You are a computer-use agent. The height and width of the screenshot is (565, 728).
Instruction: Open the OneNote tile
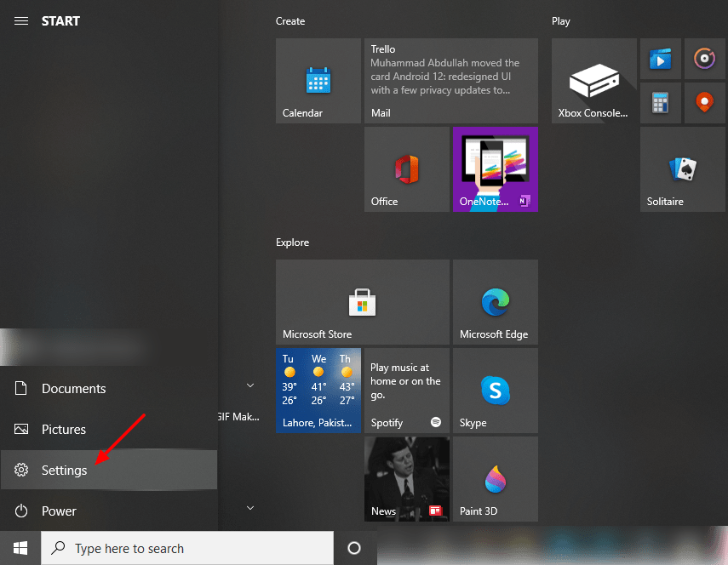(496, 169)
